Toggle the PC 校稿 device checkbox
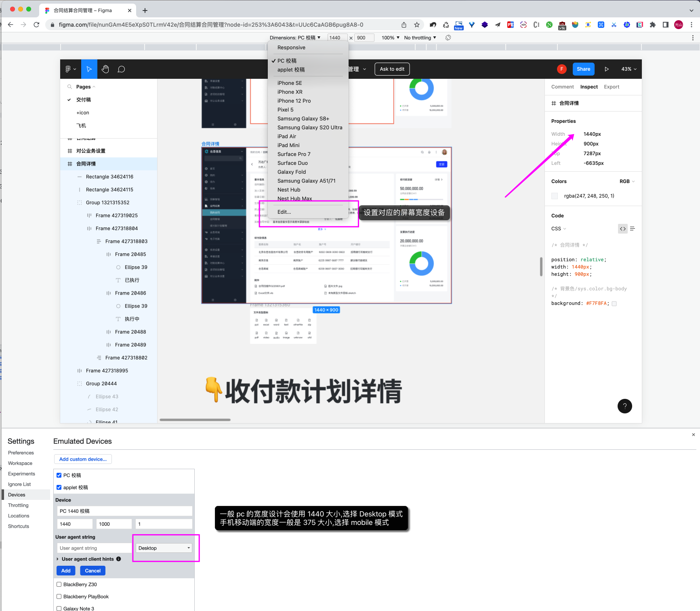This screenshot has width=700, height=611. click(59, 475)
